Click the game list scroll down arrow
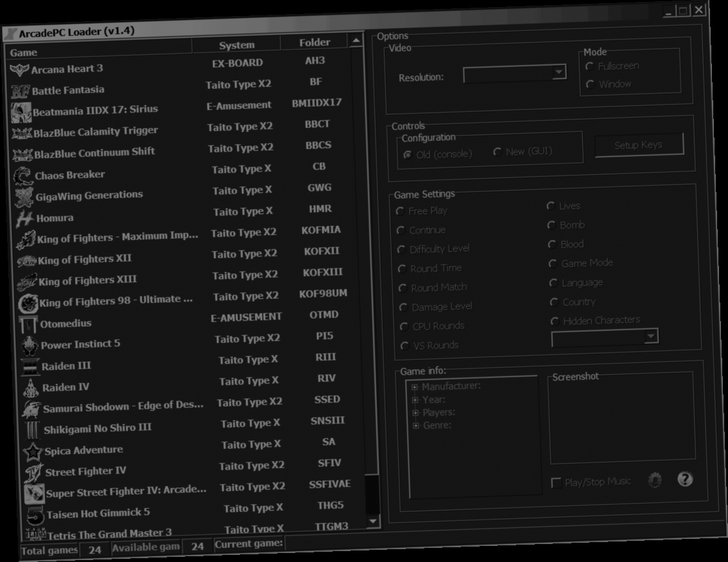Viewport: 728px width, 562px height. pos(373,521)
